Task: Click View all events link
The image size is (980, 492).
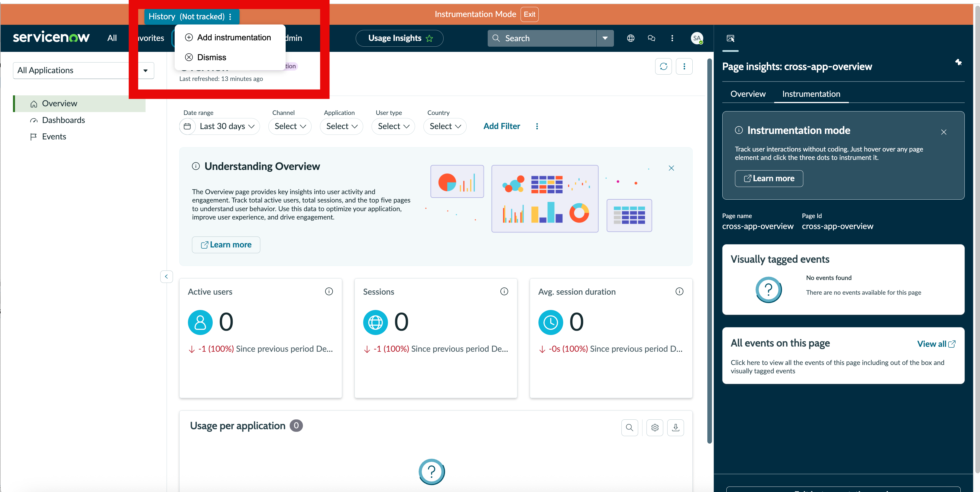Action: (x=936, y=344)
